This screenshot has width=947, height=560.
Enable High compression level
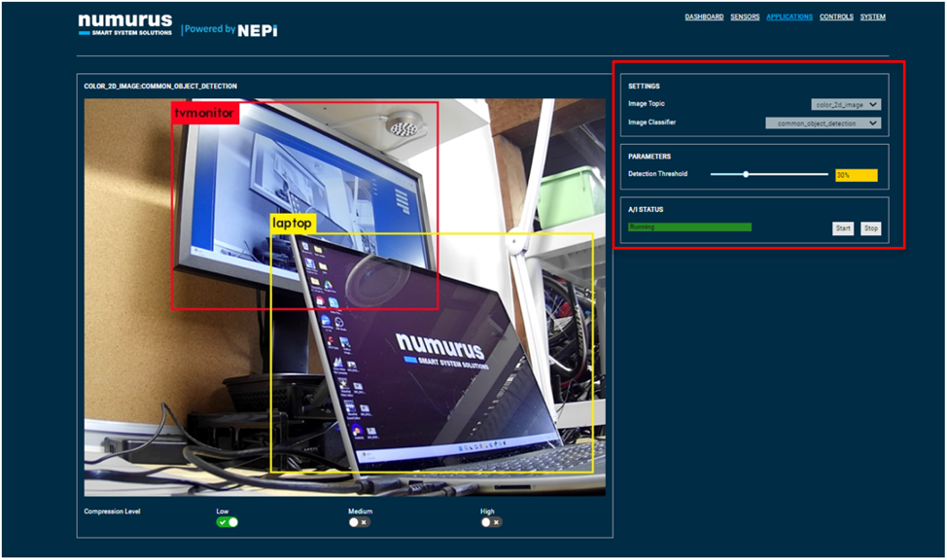click(x=489, y=522)
